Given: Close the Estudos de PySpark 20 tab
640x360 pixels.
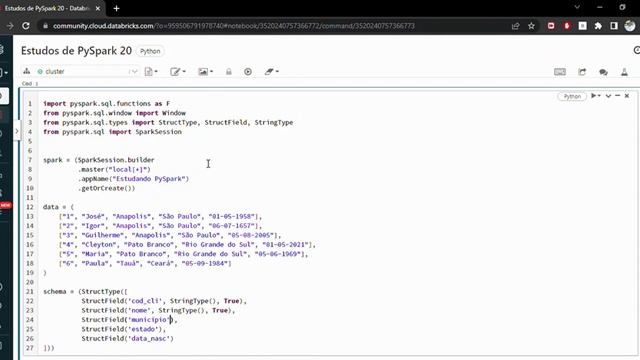Looking at the screenshot, I should 98,8.
